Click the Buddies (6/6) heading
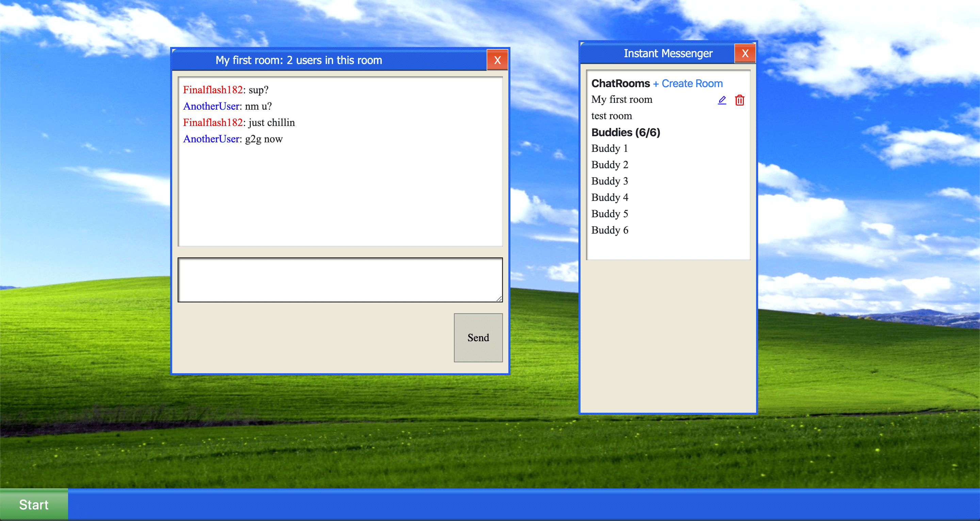The image size is (980, 521). [625, 132]
